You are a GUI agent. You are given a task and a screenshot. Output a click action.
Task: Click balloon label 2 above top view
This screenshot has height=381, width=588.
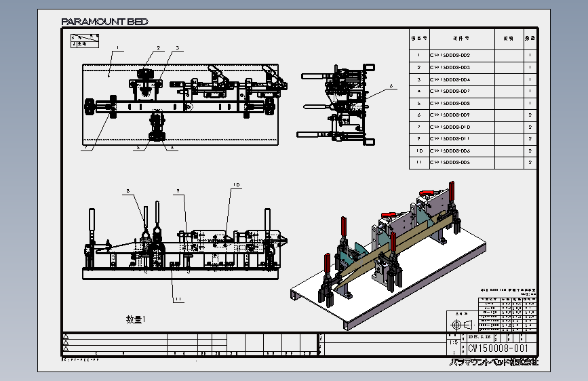click(159, 47)
